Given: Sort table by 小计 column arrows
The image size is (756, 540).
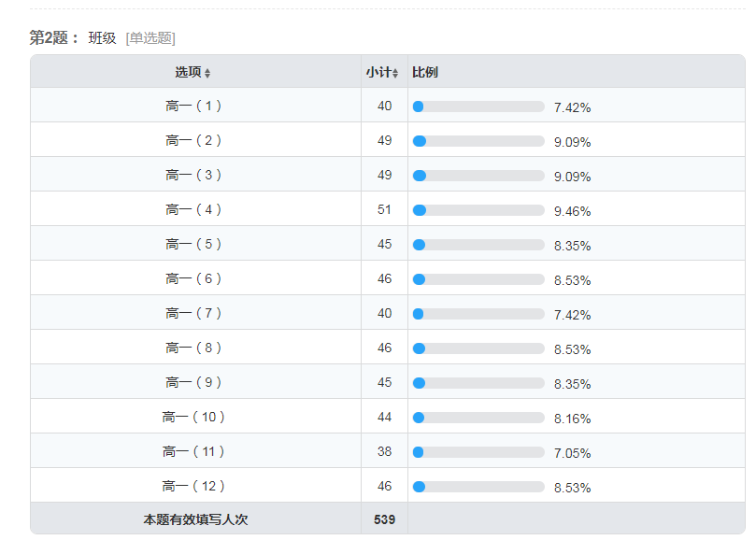Looking at the screenshot, I should [395, 73].
